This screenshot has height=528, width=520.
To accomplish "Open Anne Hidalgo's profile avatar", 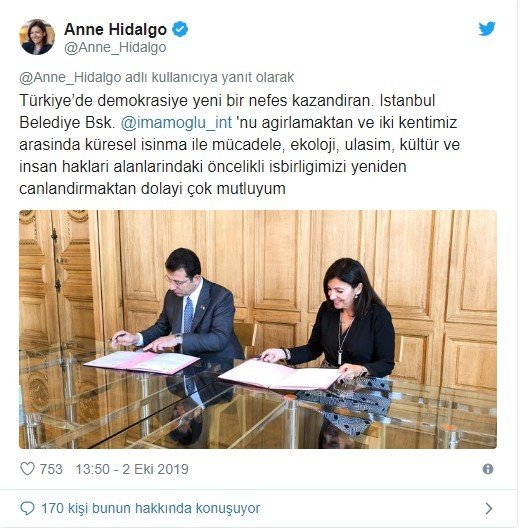I will pos(37,37).
